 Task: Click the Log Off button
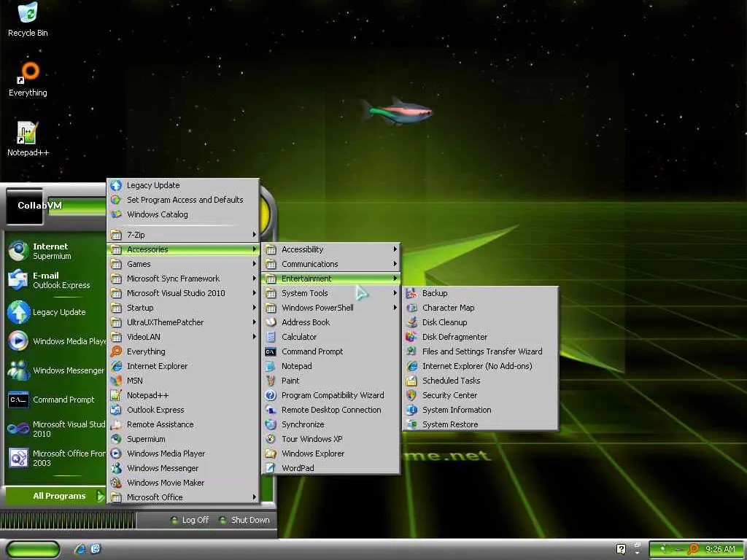[x=190, y=521]
